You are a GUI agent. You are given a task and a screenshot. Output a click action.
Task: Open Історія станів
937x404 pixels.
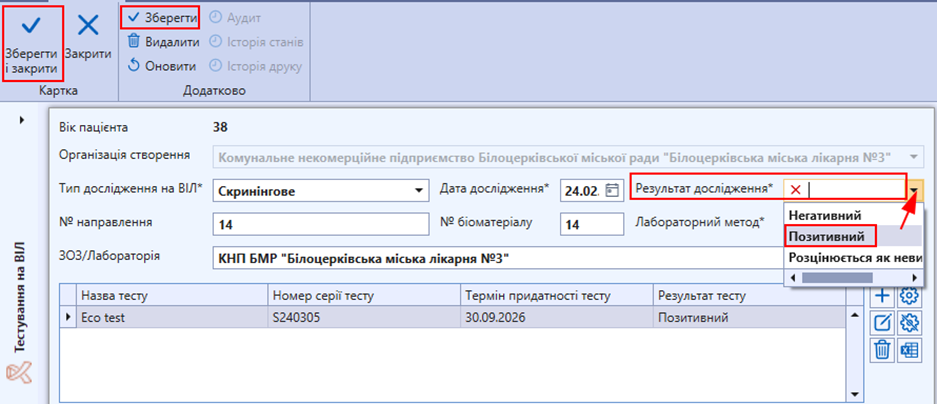pos(256,42)
